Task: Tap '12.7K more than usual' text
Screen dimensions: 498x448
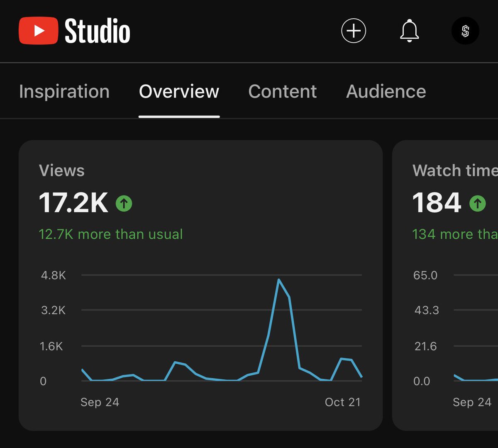Action: (x=111, y=234)
